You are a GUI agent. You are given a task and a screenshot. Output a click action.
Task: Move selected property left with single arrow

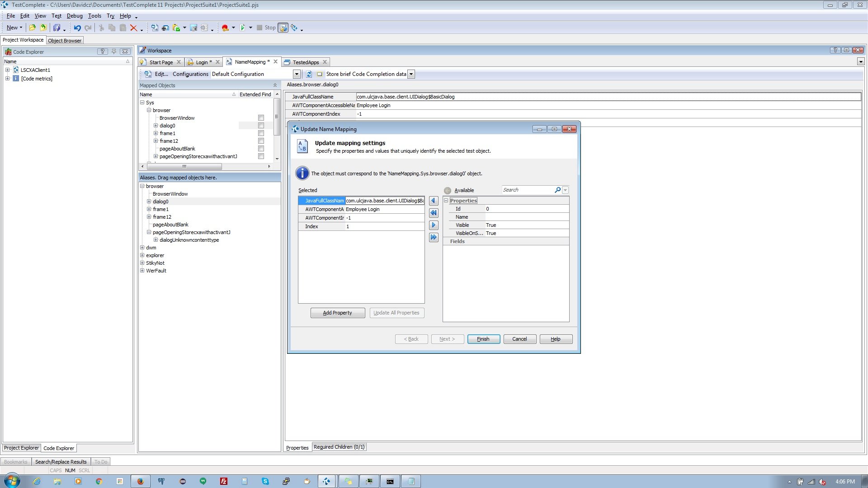click(x=434, y=201)
